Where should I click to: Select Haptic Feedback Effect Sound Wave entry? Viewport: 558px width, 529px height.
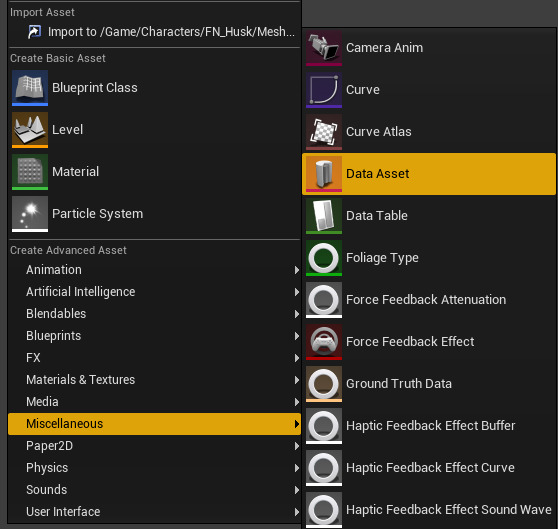[x=429, y=510]
